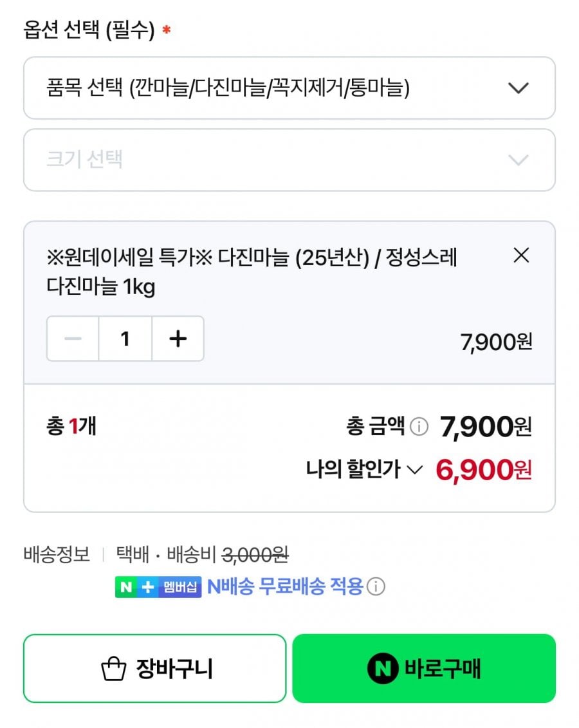Add the item to 장바구니
Image resolution: width=579 pixels, height=728 pixels.
click(x=154, y=669)
